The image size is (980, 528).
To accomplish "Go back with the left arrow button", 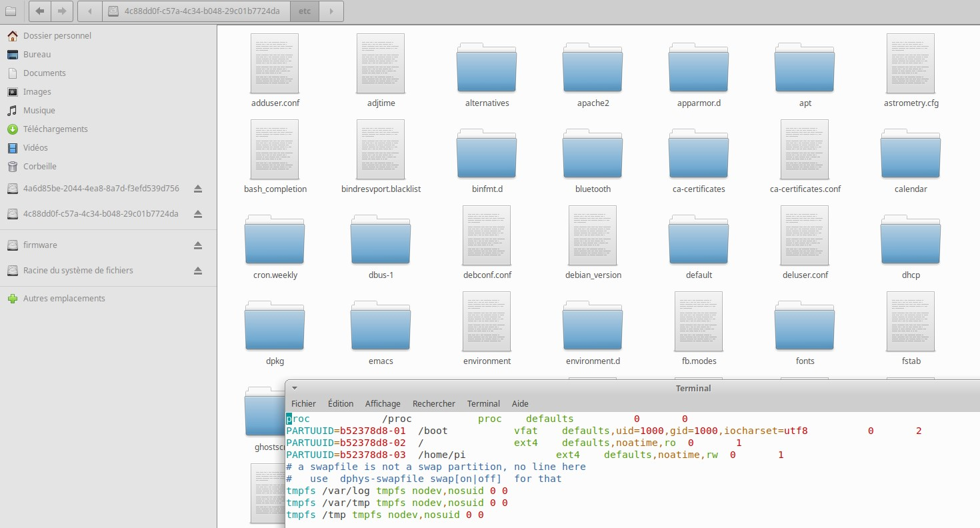I will [41, 11].
